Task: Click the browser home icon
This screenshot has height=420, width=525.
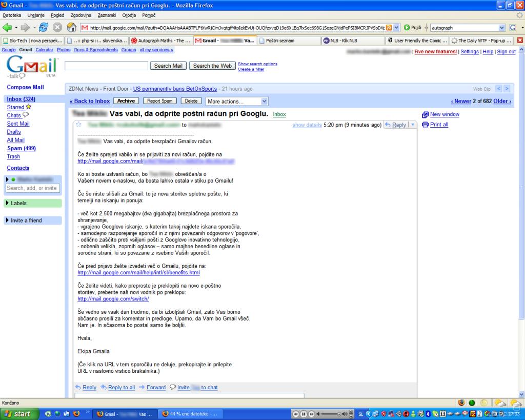Action: (72, 27)
